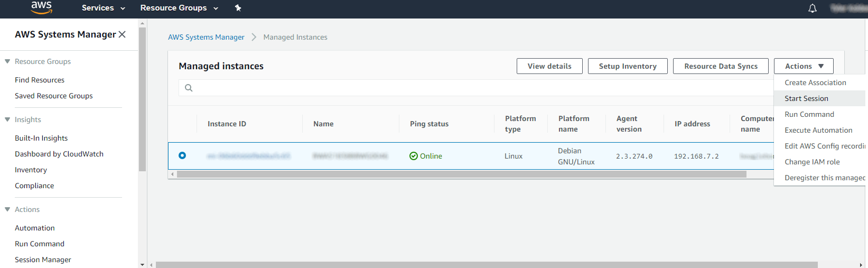Choose Run Command in Actions menu
Viewport: 868px width, 268px height.
(x=819, y=114)
